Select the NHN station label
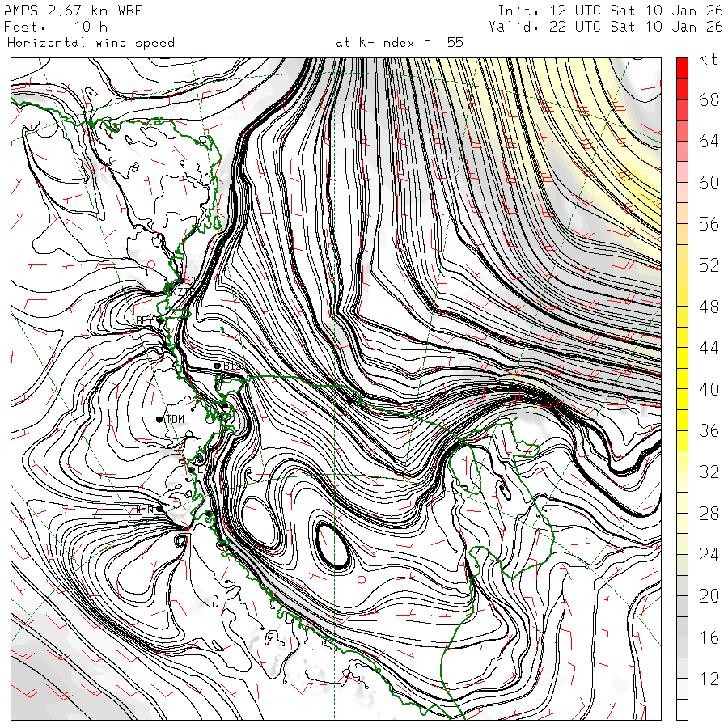Image resolution: width=728 pixels, height=728 pixels. pyautogui.click(x=145, y=509)
